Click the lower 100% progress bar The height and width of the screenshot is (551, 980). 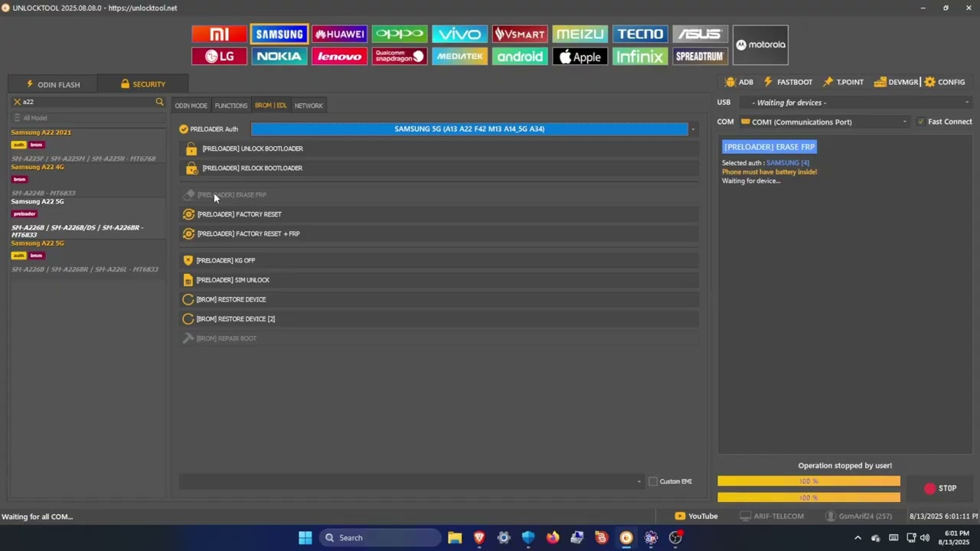click(x=808, y=497)
